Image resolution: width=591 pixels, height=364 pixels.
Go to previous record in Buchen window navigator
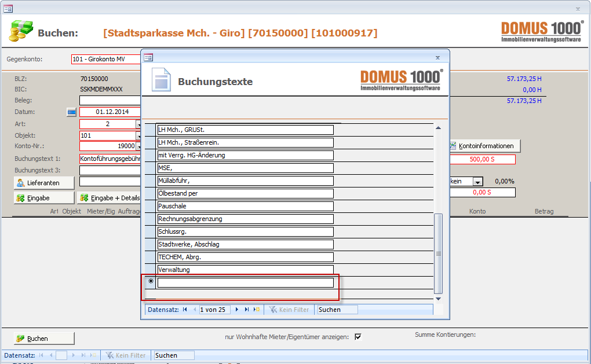tap(51, 355)
